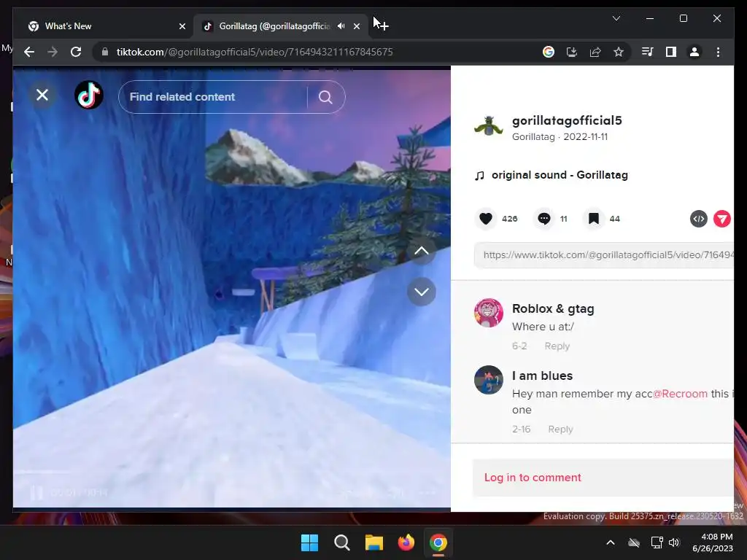Image resolution: width=747 pixels, height=560 pixels.
Task: Click the network status tray icon
Action: pyautogui.click(x=657, y=542)
